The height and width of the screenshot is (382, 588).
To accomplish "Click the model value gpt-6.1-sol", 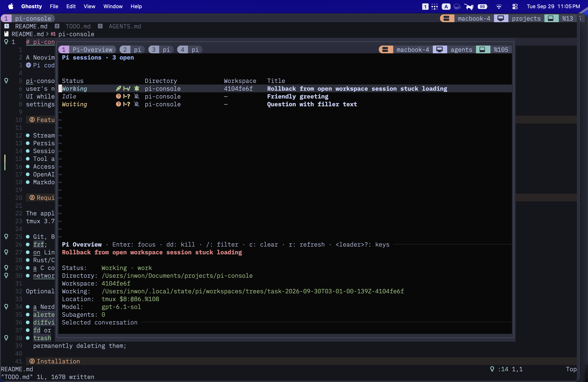I will coord(121,307).
